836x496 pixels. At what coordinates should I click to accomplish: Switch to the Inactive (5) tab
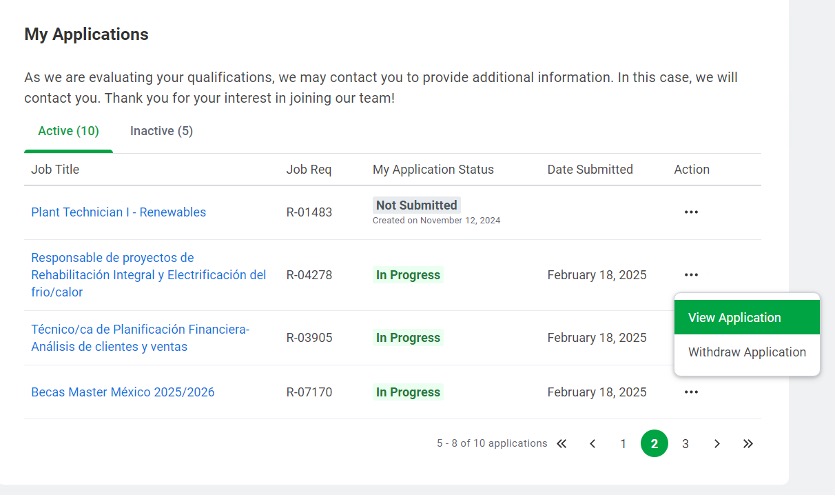(x=161, y=131)
